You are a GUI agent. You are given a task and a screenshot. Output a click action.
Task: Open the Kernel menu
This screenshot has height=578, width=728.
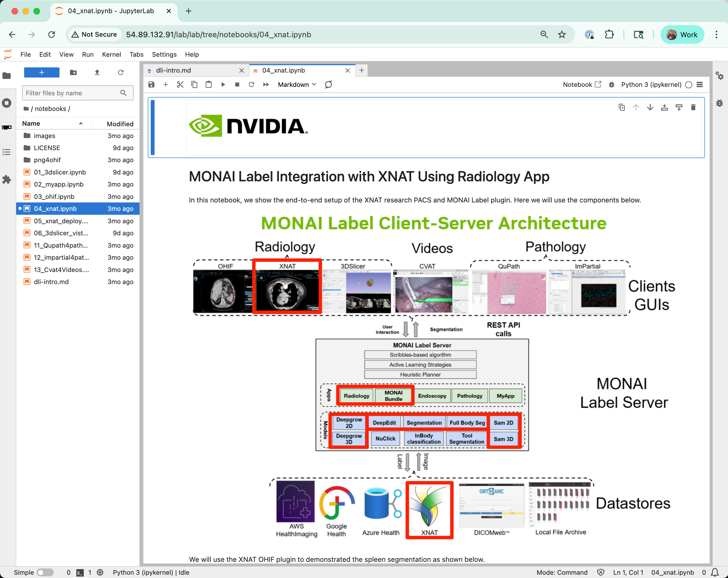[112, 54]
